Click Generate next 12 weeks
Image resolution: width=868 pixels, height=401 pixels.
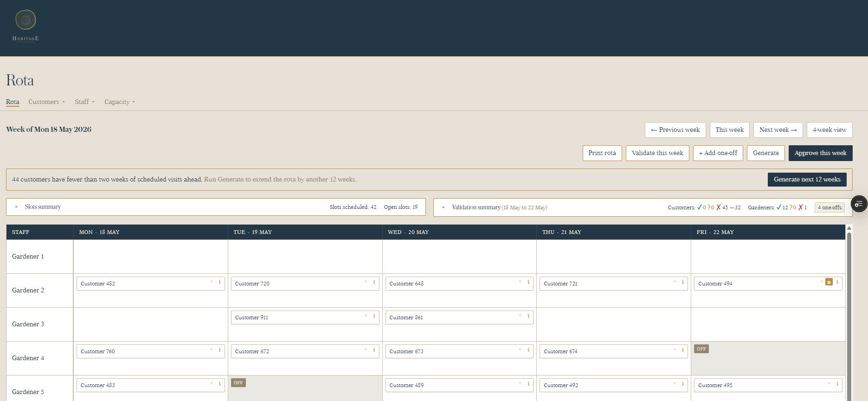807,180
